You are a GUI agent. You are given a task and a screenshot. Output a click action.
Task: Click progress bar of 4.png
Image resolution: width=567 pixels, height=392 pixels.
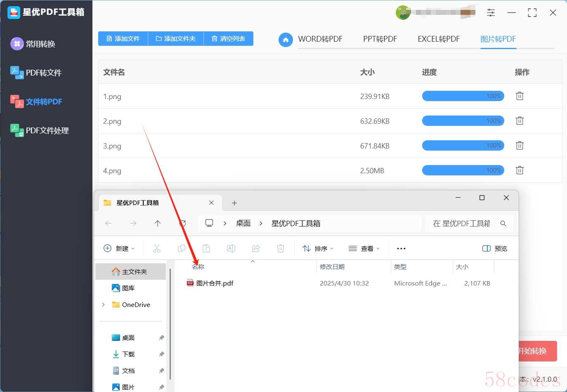point(463,170)
